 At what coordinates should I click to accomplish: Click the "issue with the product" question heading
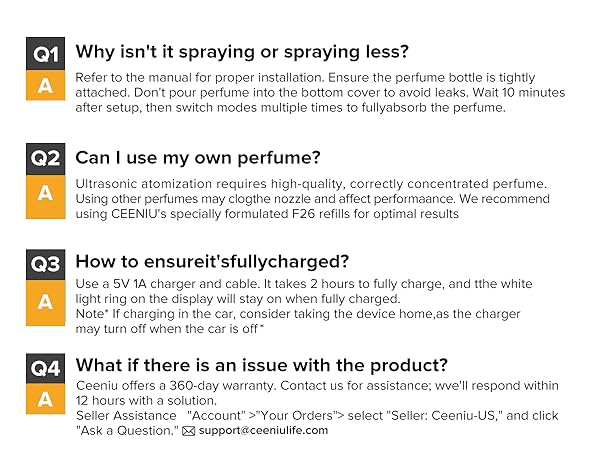click(x=262, y=365)
